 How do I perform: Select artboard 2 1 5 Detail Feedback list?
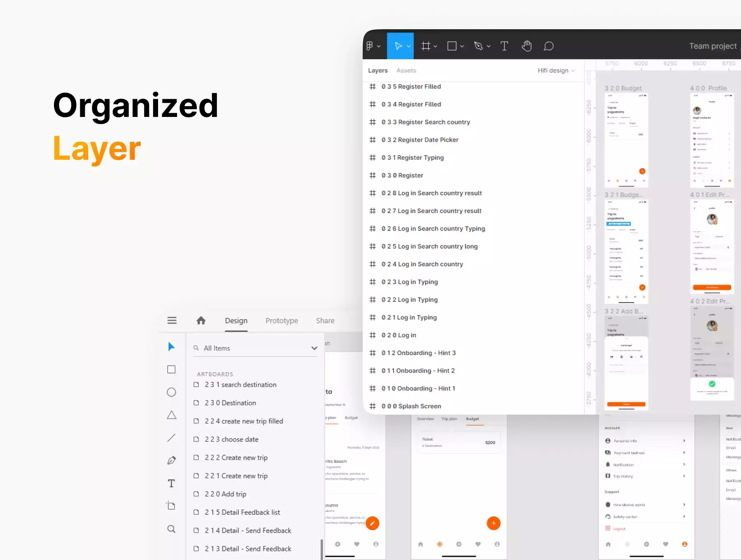tap(255, 512)
